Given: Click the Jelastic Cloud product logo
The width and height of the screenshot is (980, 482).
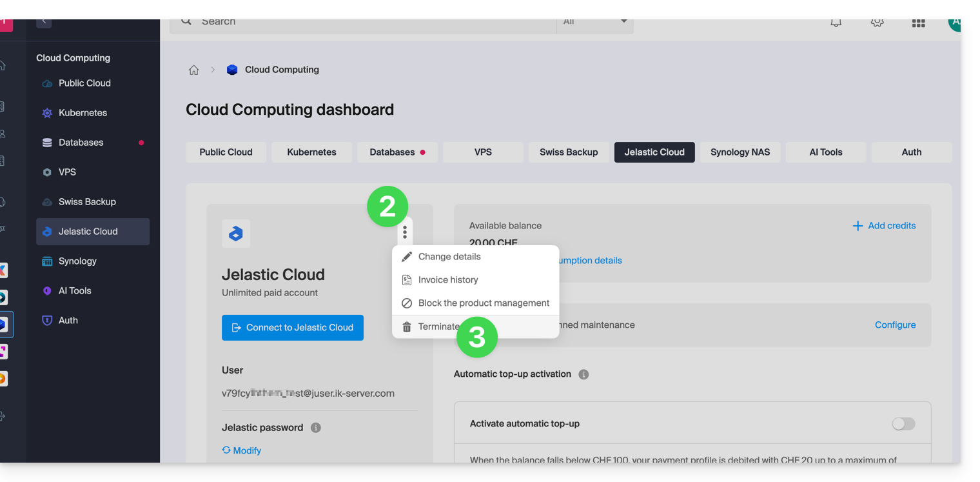Looking at the screenshot, I should [x=236, y=234].
